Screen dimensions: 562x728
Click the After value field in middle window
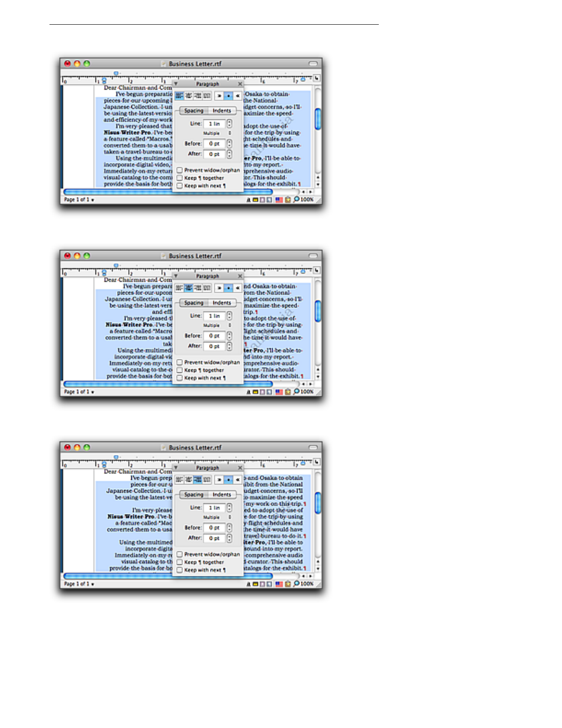(x=215, y=346)
